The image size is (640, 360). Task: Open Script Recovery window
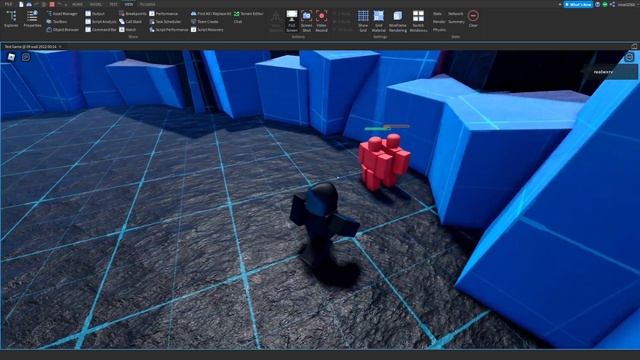(207, 30)
